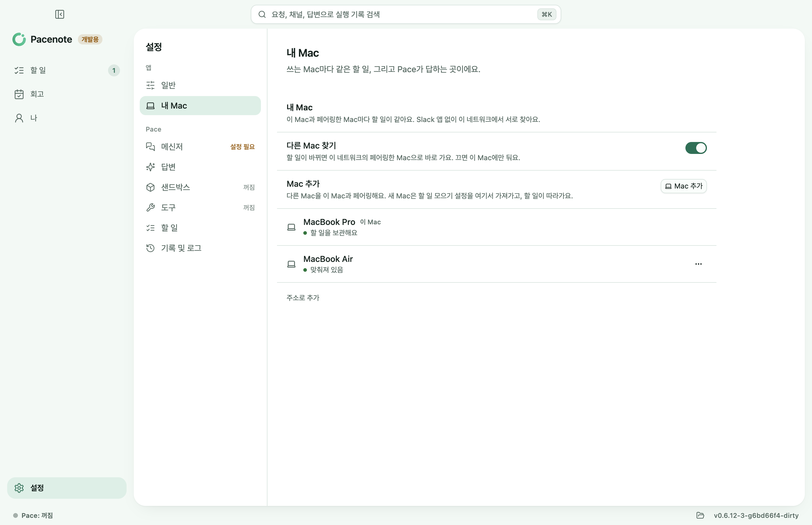Focus the search field 요청, 채널, 답변으로

[x=406, y=14]
